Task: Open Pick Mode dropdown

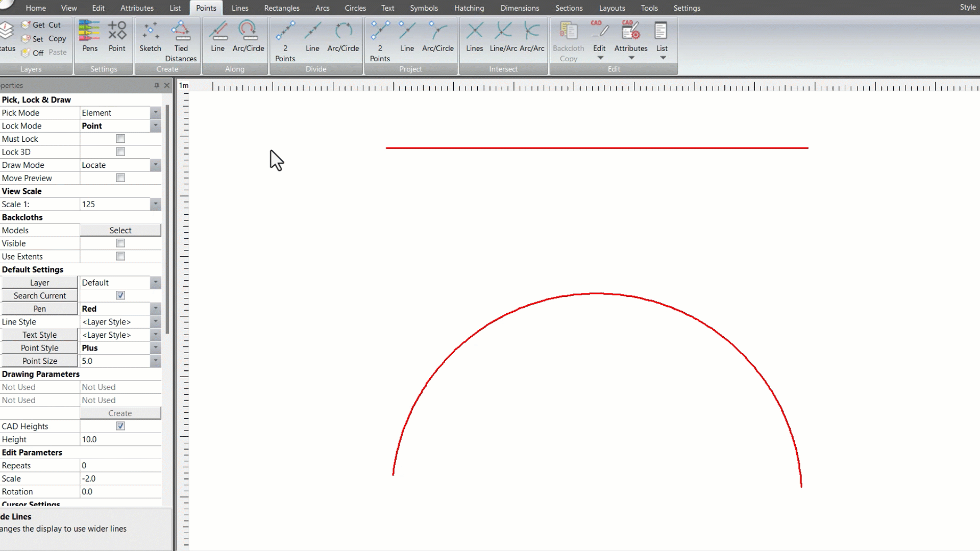Action: tap(156, 113)
